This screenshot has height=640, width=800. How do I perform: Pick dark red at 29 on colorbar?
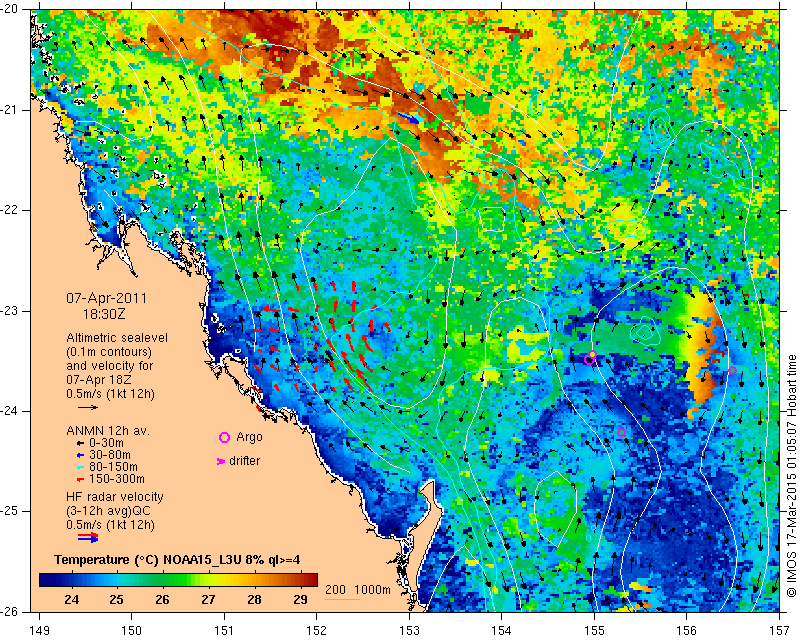coord(300,580)
